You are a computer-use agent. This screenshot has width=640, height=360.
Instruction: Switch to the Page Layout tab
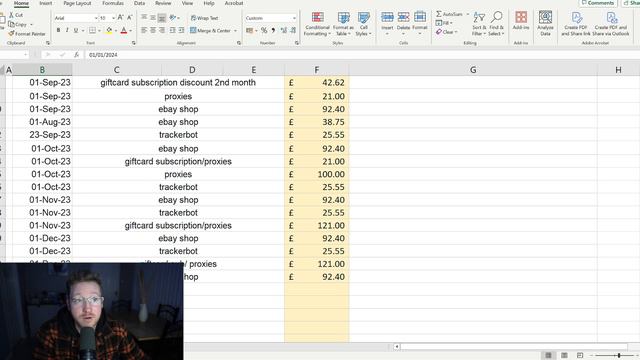77,3
